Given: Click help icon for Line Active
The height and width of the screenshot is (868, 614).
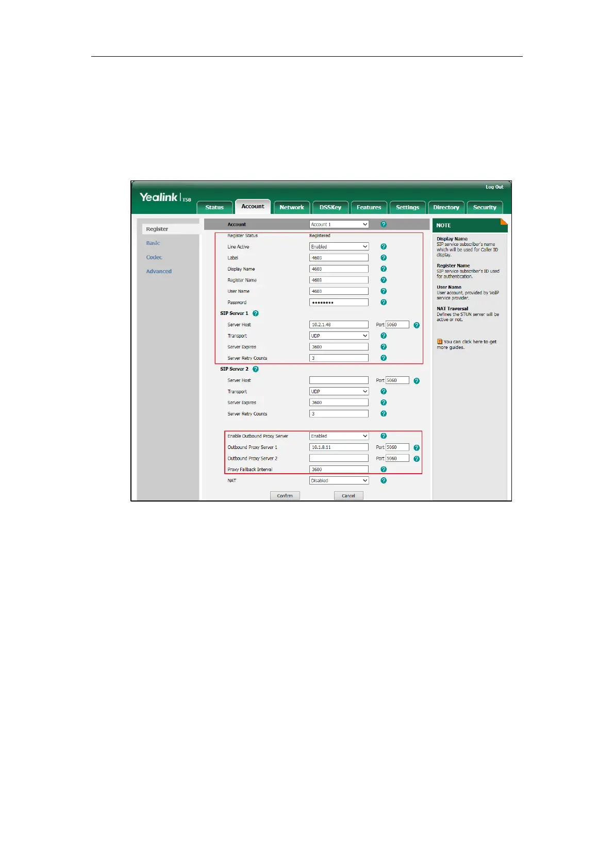Looking at the screenshot, I should coord(384,246).
